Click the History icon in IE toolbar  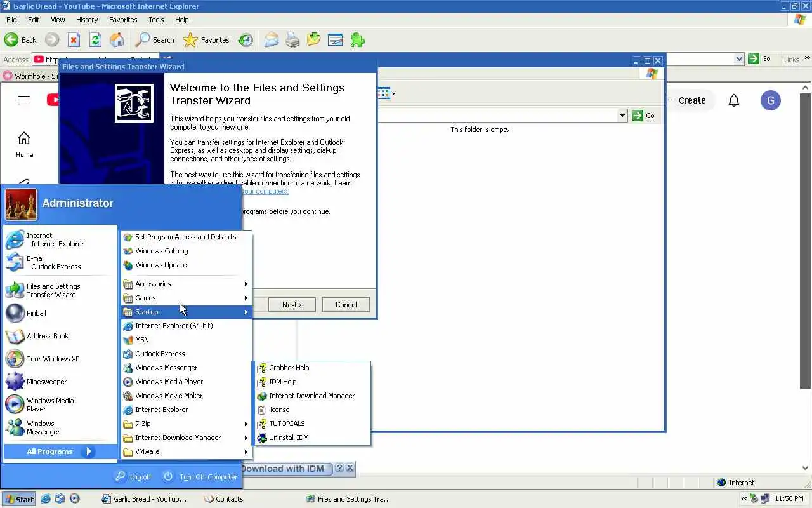pos(246,40)
